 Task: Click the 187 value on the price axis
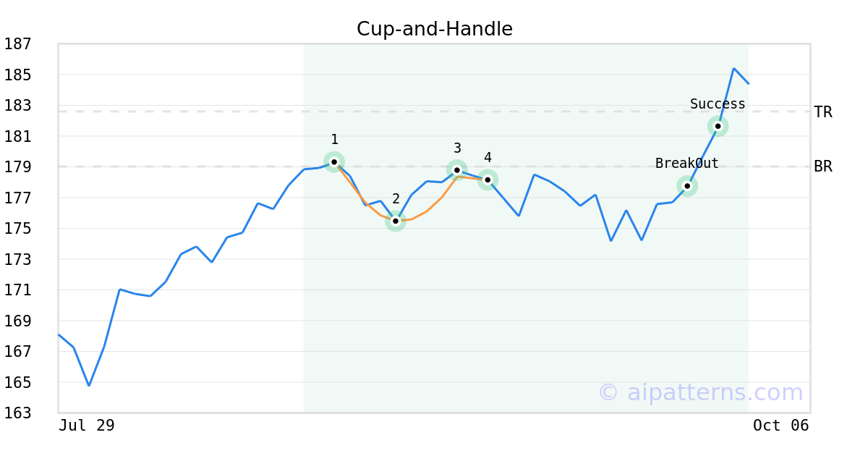coord(18,44)
